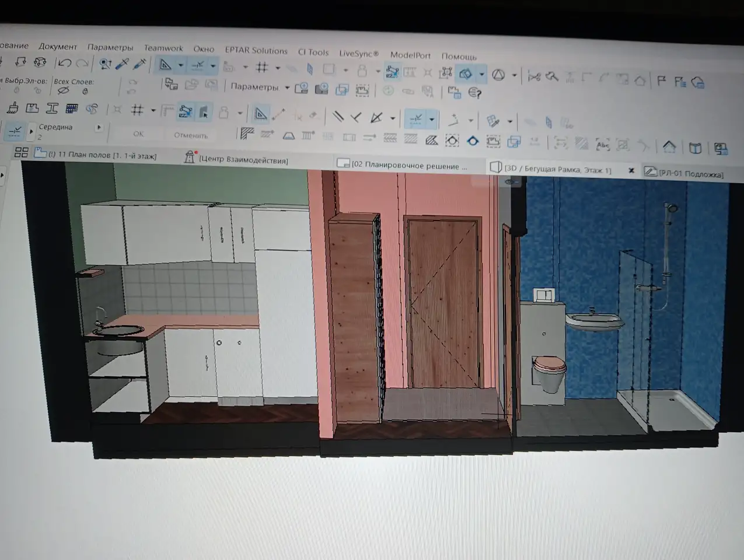This screenshot has height=560, width=744.
Task: Open dropdown arrow beside blue shape icon
Action: pyautogui.click(x=481, y=74)
